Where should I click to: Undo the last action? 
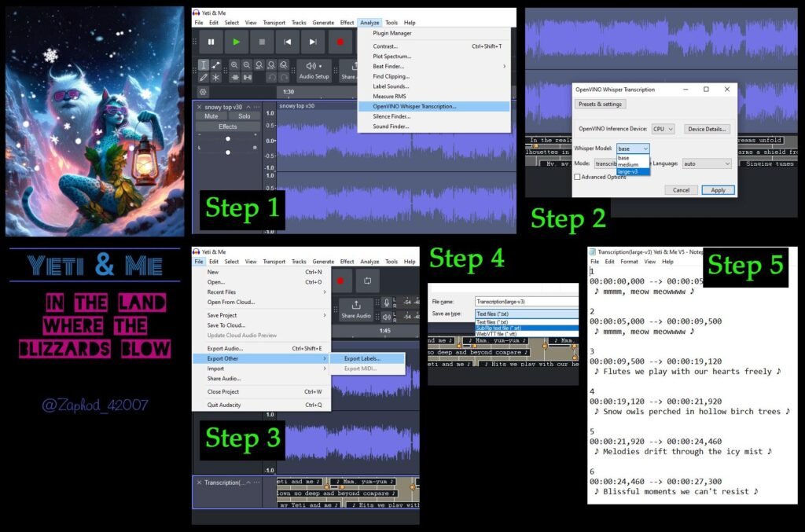pos(271,78)
